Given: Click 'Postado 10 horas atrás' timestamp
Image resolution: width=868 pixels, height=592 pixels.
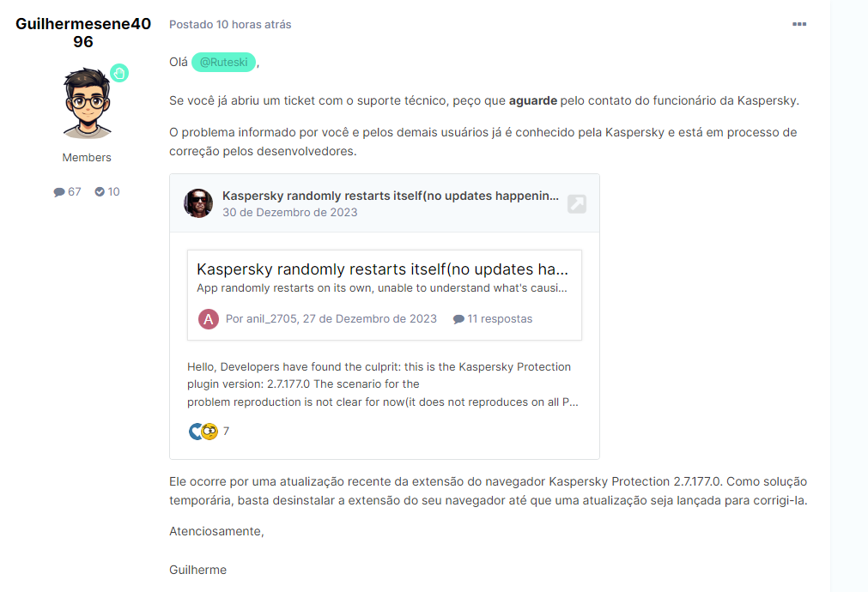Looking at the screenshot, I should point(230,25).
